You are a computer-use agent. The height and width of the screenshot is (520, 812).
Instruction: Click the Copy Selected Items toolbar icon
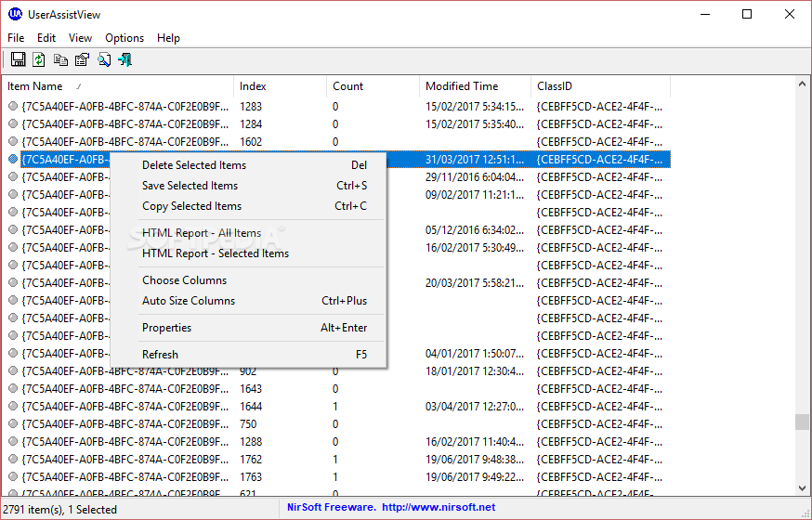pos(60,60)
